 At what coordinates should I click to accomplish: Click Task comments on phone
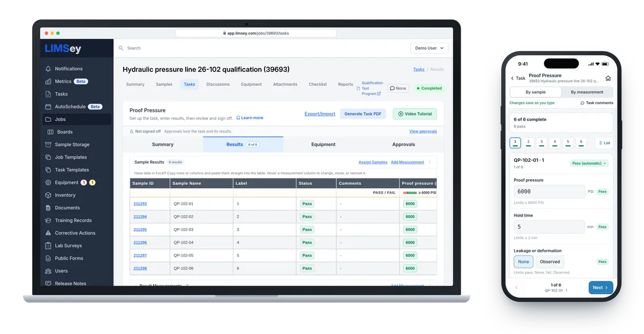pos(597,103)
